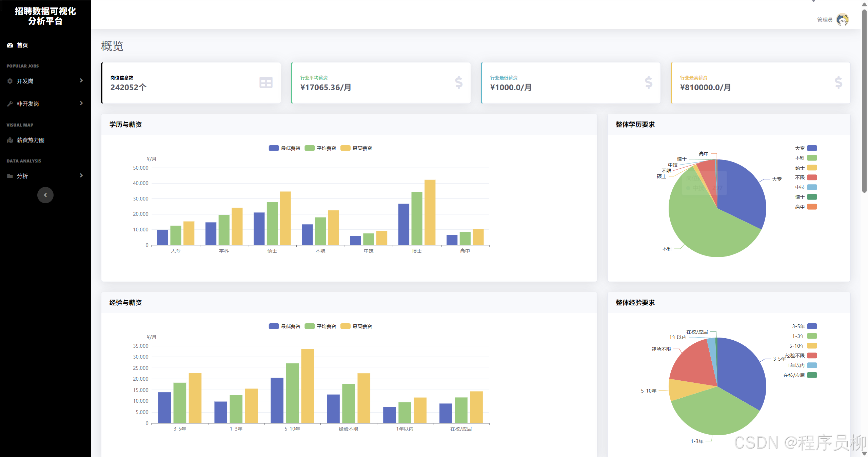This screenshot has width=868, height=457.
Task: Click the folder icon beside 分析
Action: tap(10, 176)
